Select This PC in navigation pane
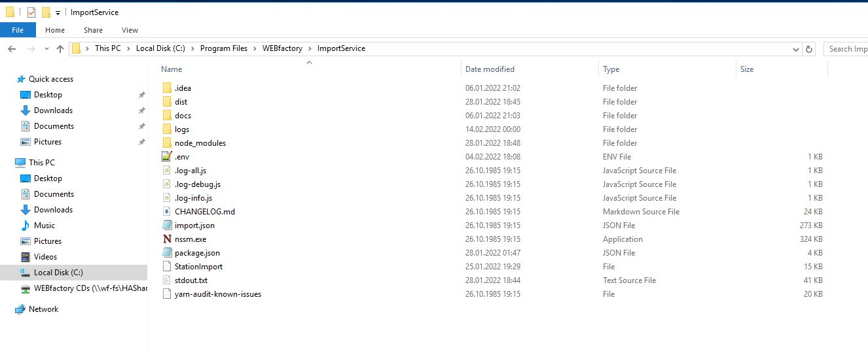The width and height of the screenshot is (868, 353). click(x=42, y=163)
